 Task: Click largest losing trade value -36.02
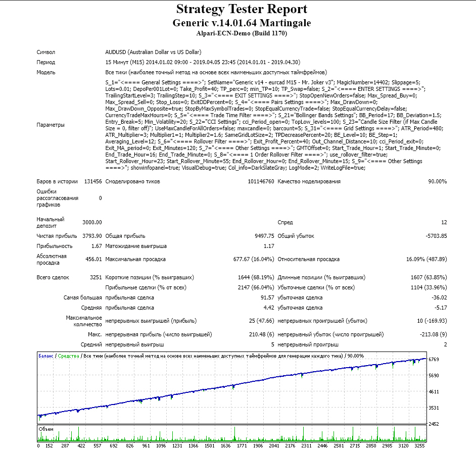point(439,297)
